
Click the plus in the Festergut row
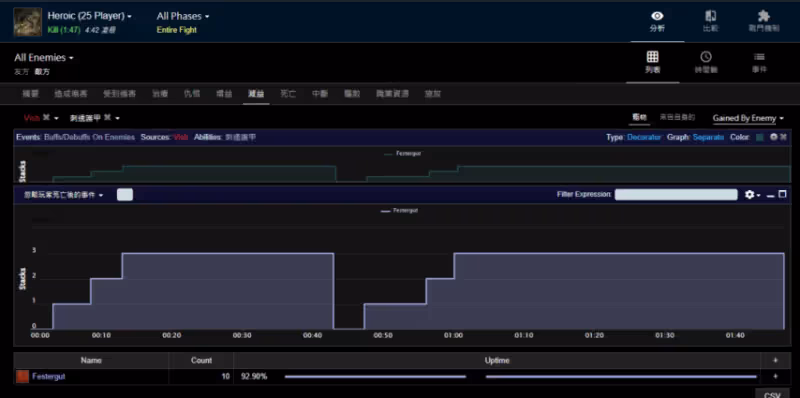[776, 377]
